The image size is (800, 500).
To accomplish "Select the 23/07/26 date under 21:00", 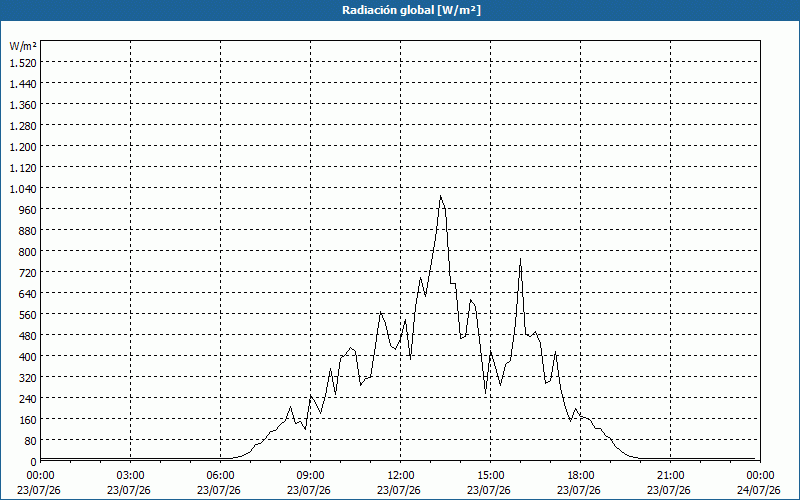I will tap(669, 490).
